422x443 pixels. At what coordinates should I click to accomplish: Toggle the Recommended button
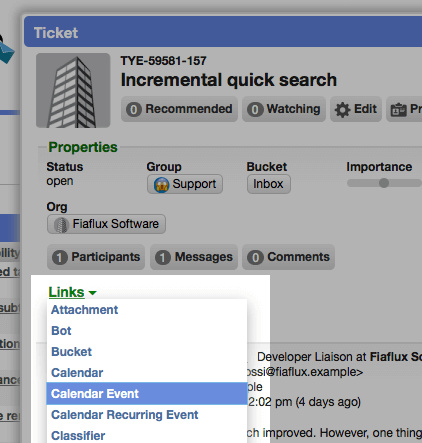click(x=179, y=109)
